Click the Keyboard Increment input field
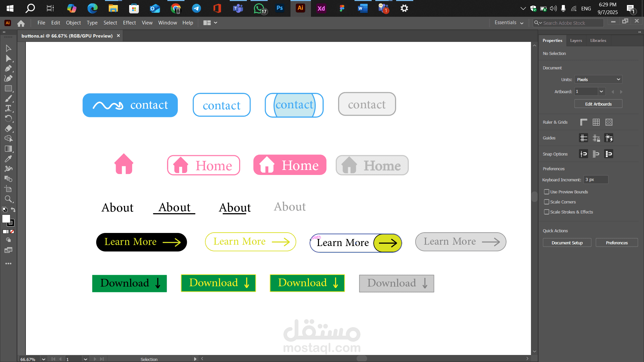This screenshot has height=362, width=644. click(x=596, y=180)
